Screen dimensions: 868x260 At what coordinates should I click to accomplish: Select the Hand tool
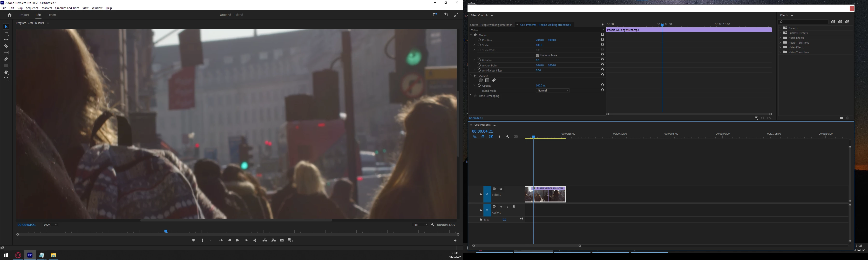(x=6, y=72)
